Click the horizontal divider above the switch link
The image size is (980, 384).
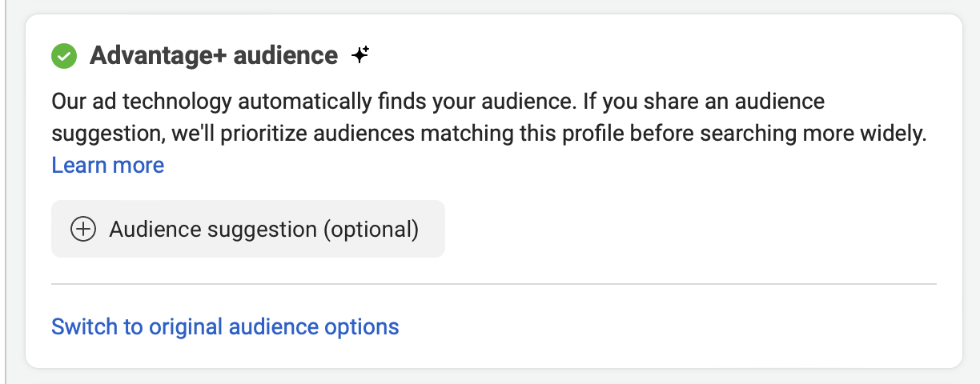click(493, 283)
